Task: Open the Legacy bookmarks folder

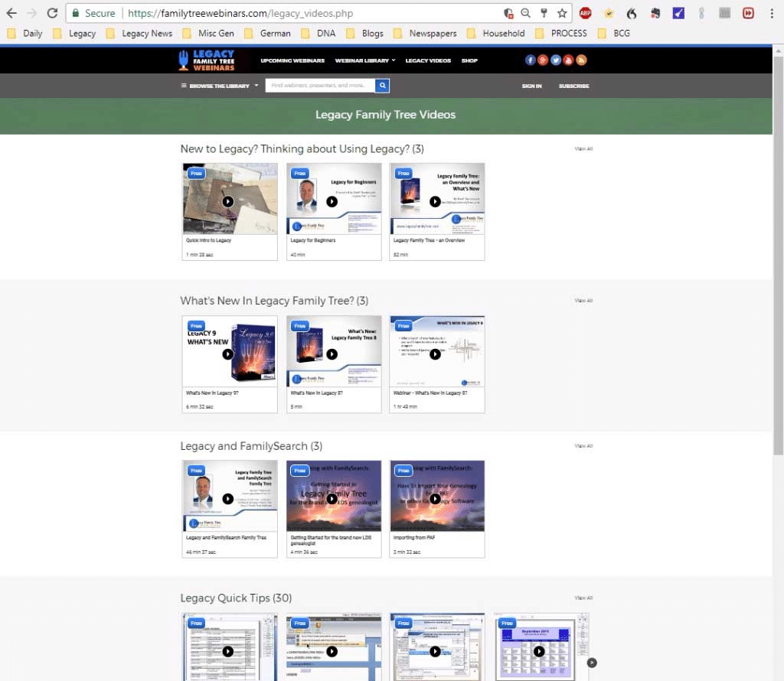Action: pos(74,34)
